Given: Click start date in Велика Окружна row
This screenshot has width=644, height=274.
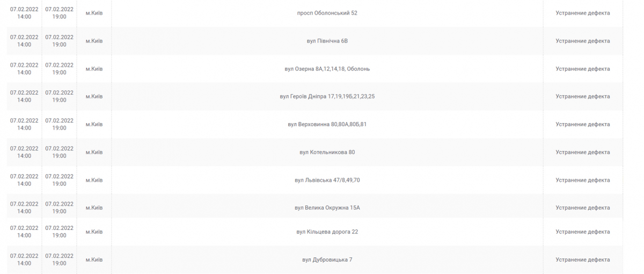Looking at the screenshot, I should pos(24,204).
